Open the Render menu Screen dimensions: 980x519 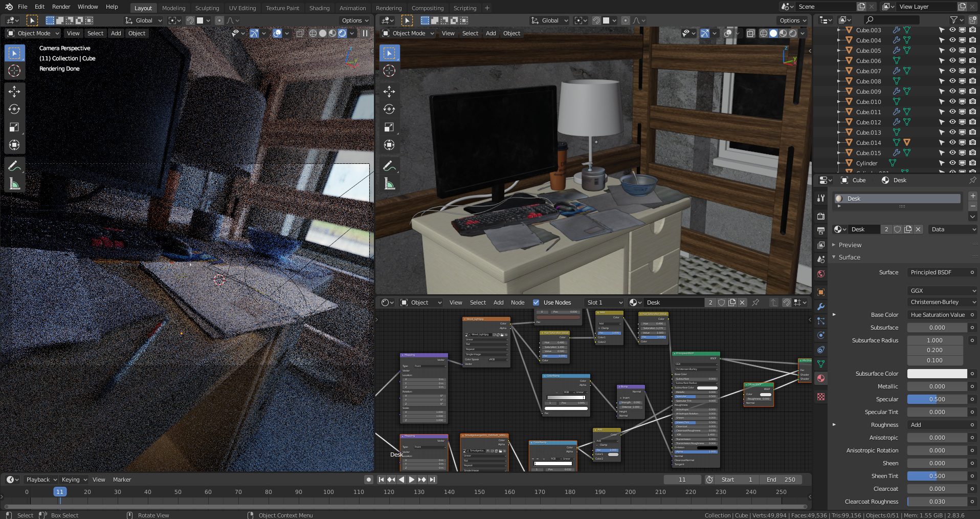[x=61, y=7]
